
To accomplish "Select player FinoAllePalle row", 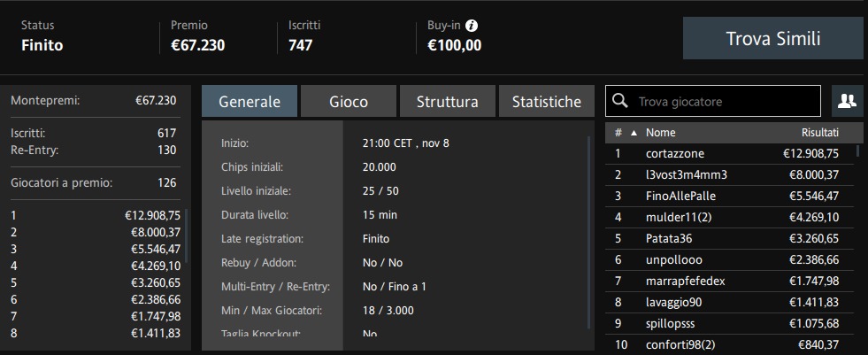I will pyautogui.click(x=730, y=196).
